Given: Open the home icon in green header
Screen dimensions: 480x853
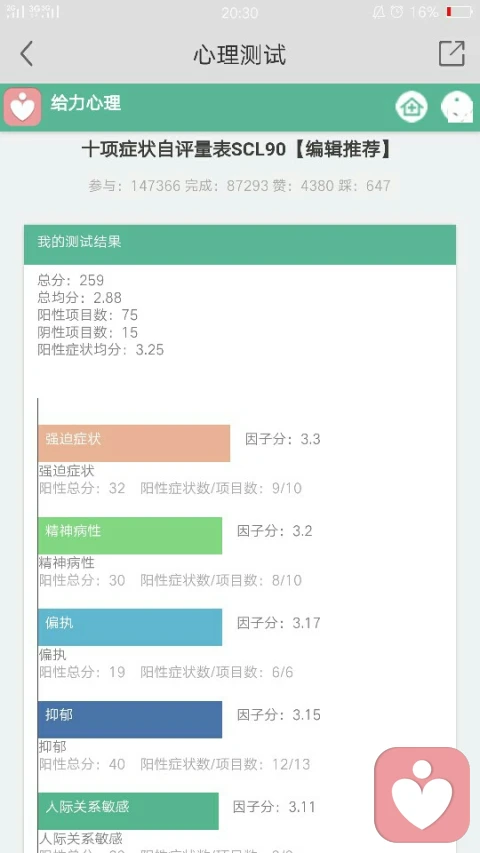Looking at the screenshot, I should 411,107.
